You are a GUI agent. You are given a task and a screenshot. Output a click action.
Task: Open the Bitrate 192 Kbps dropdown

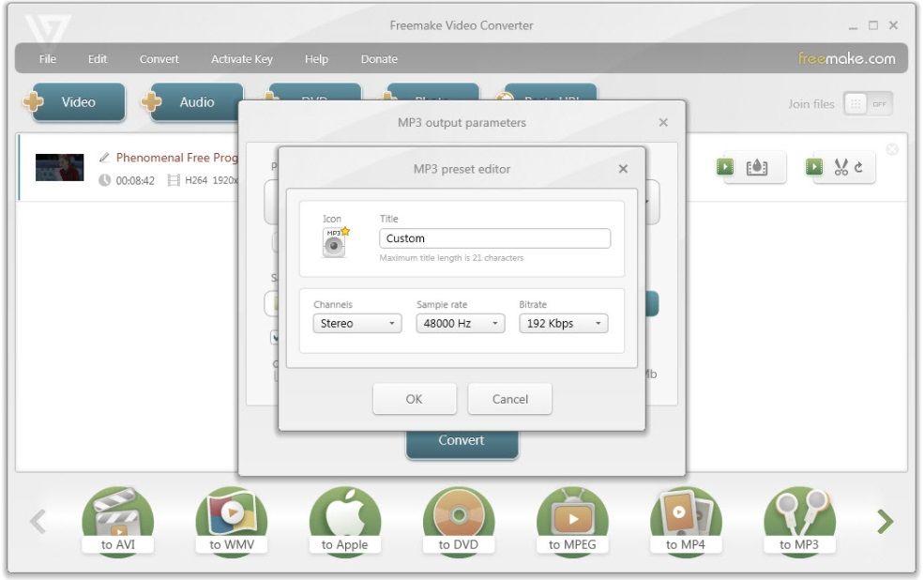click(x=563, y=324)
